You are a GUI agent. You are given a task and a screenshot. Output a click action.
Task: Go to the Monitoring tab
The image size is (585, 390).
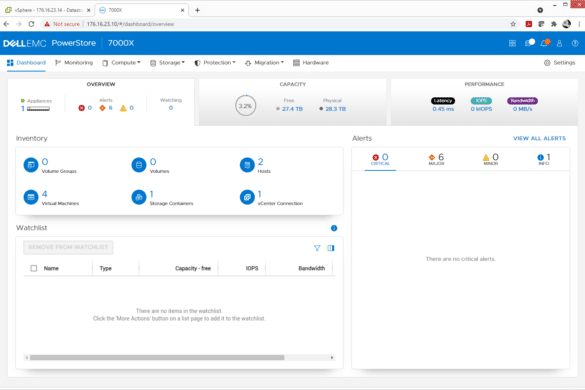(x=74, y=63)
